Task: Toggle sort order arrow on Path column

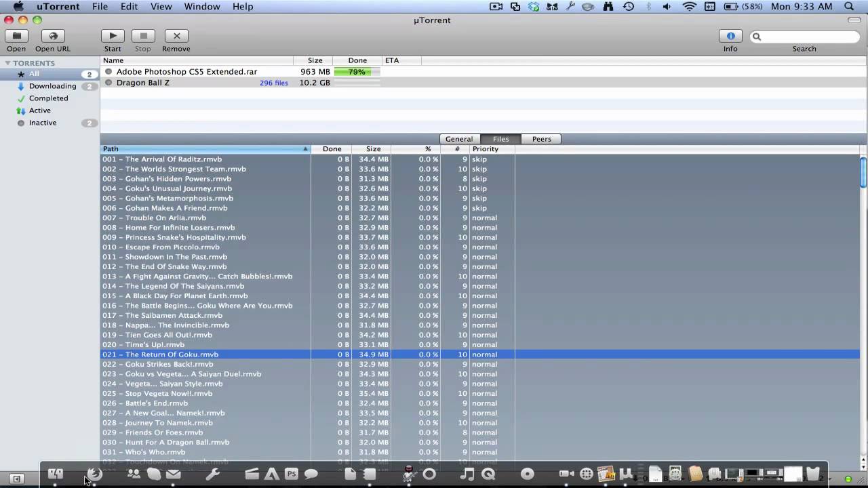Action: click(305, 149)
